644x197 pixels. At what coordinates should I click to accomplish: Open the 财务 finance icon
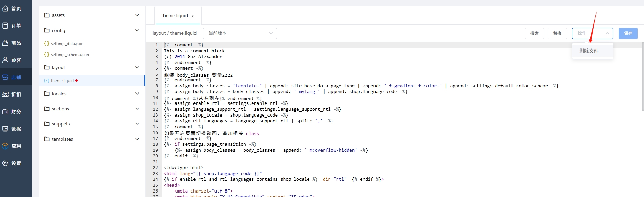coord(5,112)
